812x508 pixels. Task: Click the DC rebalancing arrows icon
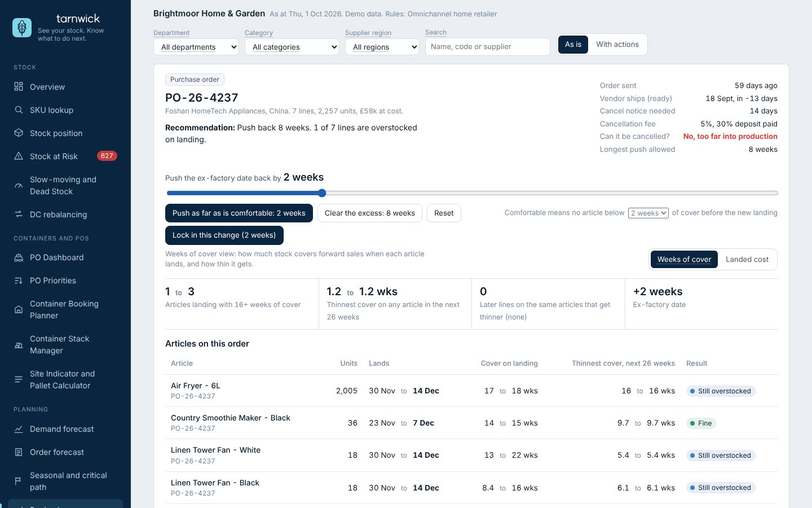click(x=19, y=214)
